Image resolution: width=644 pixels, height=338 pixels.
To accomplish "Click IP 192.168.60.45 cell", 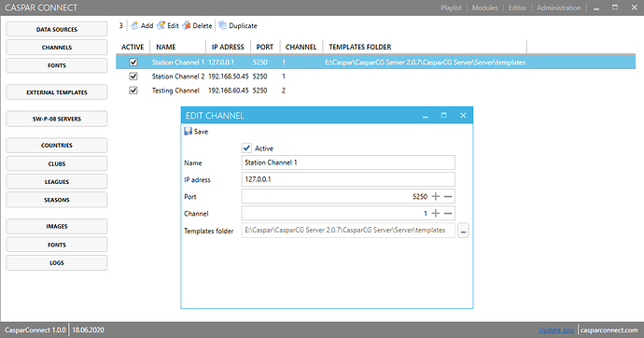I will pos(229,91).
